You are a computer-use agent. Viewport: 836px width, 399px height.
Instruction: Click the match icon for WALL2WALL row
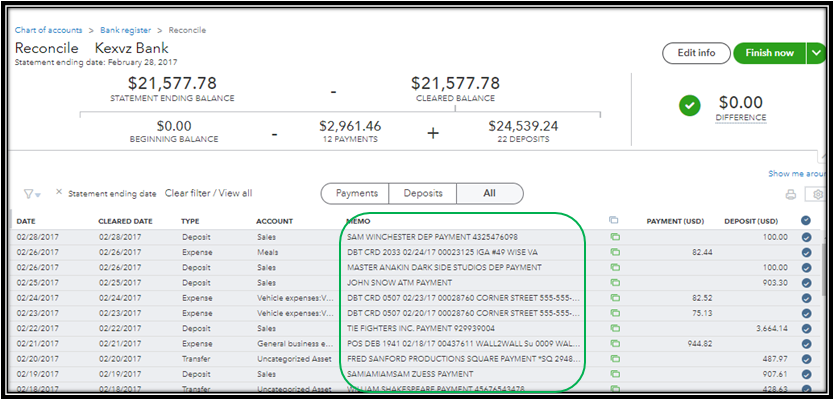[x=615, y=344]
